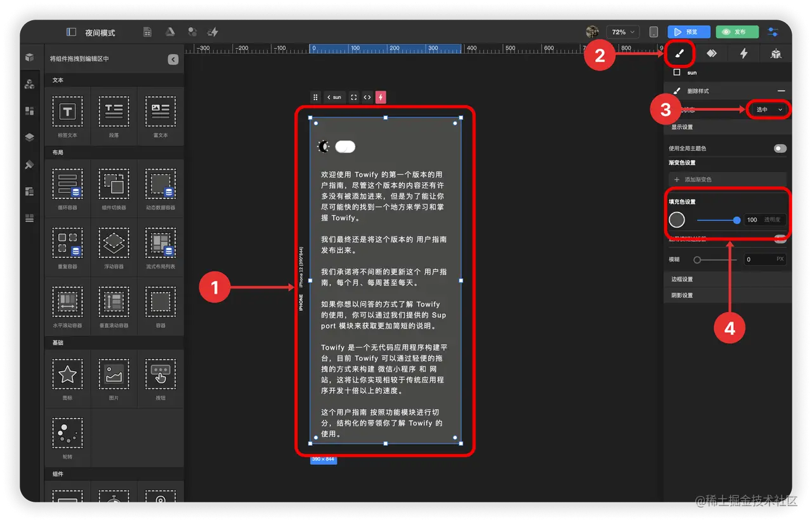Collapse the component panel with the arrow button
This screenshot has height=522, width=812.
tap(173, 59)
